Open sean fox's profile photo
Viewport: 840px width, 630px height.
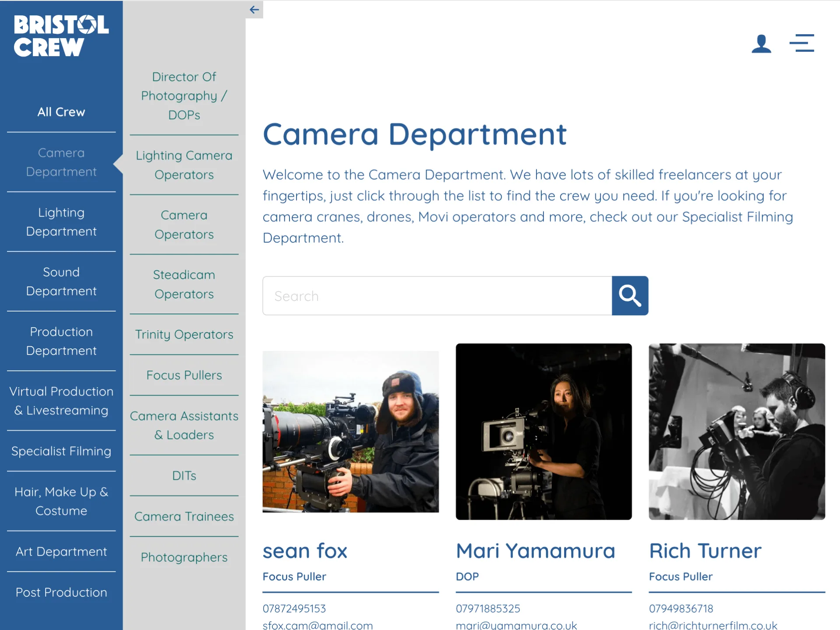(350, 432)
